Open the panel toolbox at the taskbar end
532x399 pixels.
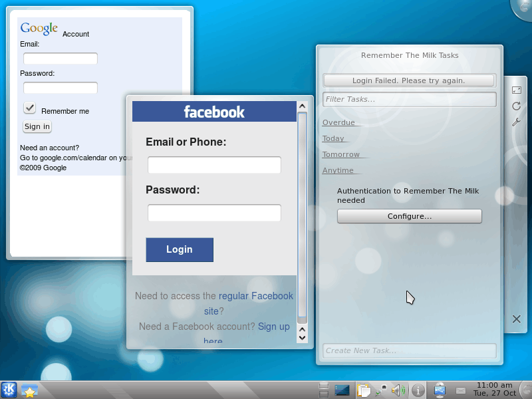coord(526,390)
